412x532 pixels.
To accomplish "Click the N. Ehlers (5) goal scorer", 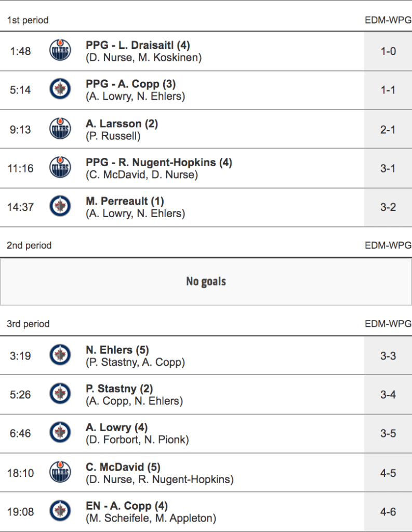I will [x=117, y=350].
